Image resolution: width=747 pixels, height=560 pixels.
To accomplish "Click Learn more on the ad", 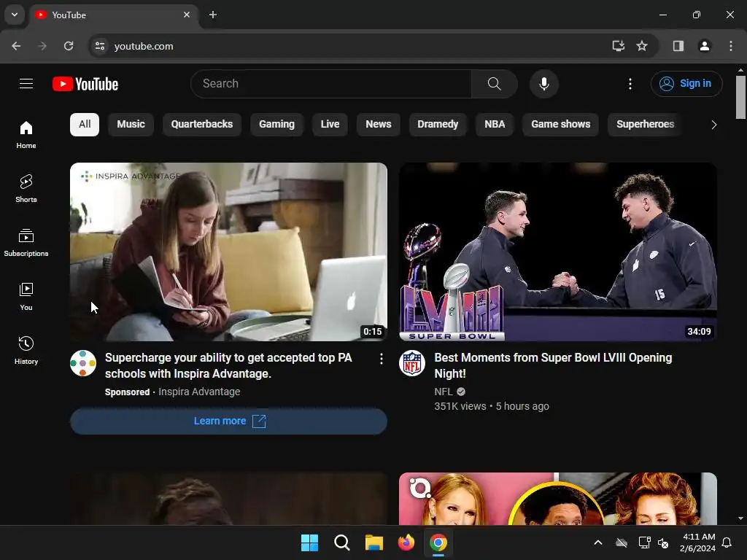I will (x=228, y=421).
